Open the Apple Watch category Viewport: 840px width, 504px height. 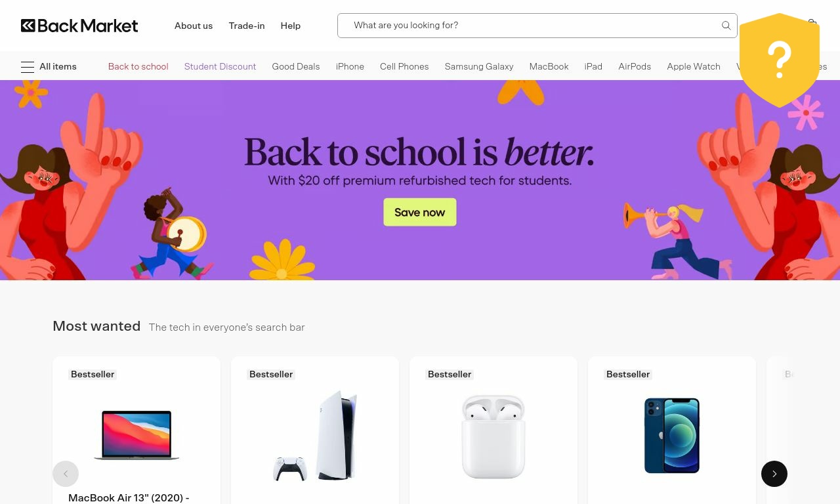[694, 66]
